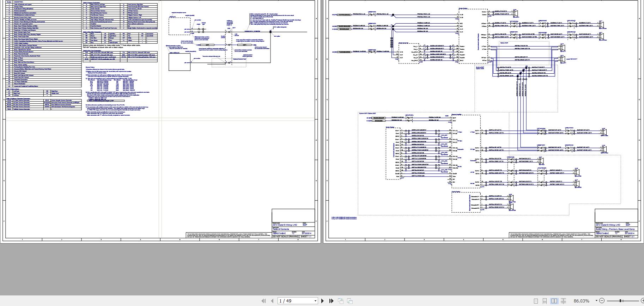Click 'DO NOT SCALE DRAWING' on the right page
The image size is (644, 306).
pyautogui.click(x=608, y=237)
